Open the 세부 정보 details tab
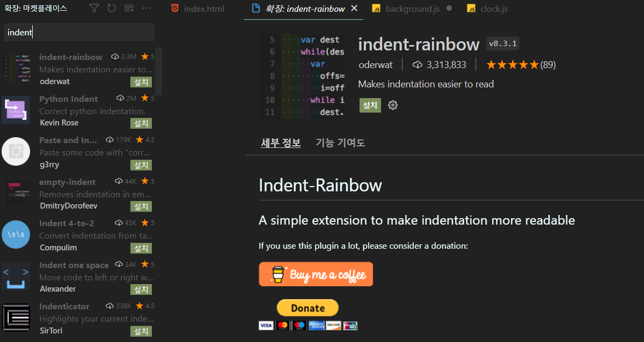 coord(281,143)
